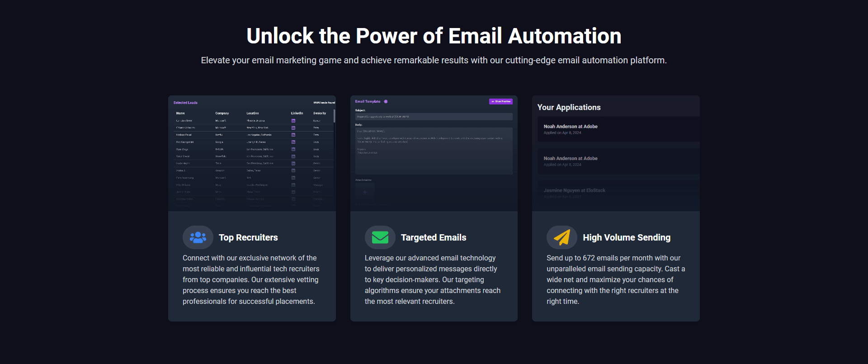The width and height of the screenshot is (868, 364).
Task: Click the plus icon under Attachments
Action: click(x=365, y=192)
